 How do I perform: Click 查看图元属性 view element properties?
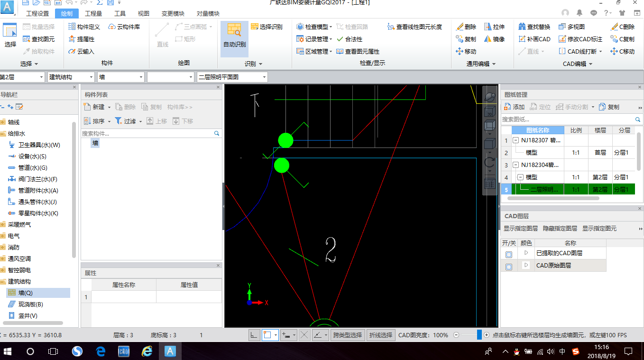click(x=358, y=51)
